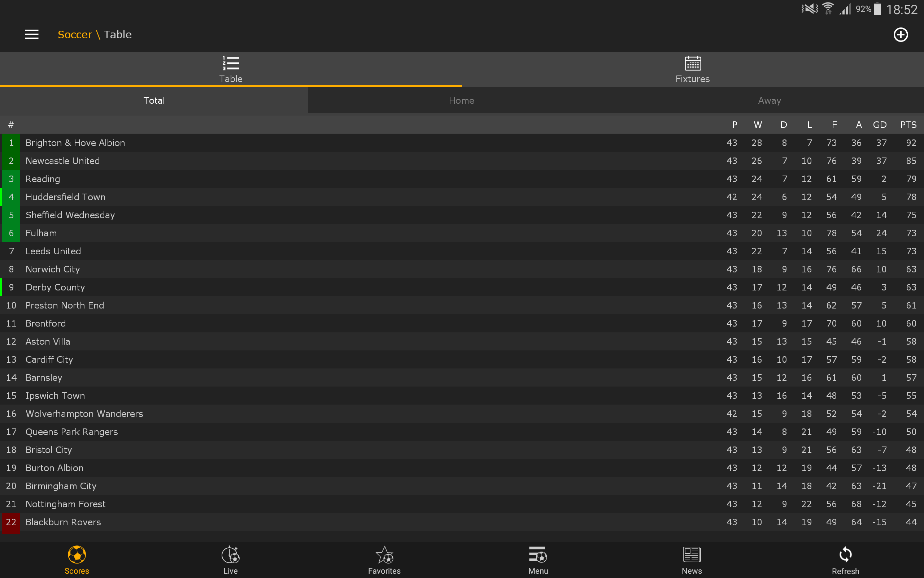Refresh the standings table
The height and width of the screenshot is (578, 924).
tap(846, 560)
